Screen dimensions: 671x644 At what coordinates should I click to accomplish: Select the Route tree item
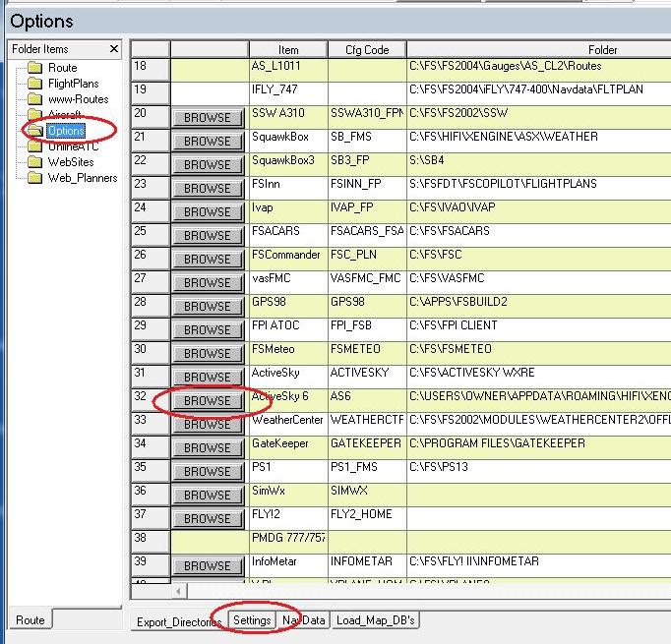click(x=63, y=68)
